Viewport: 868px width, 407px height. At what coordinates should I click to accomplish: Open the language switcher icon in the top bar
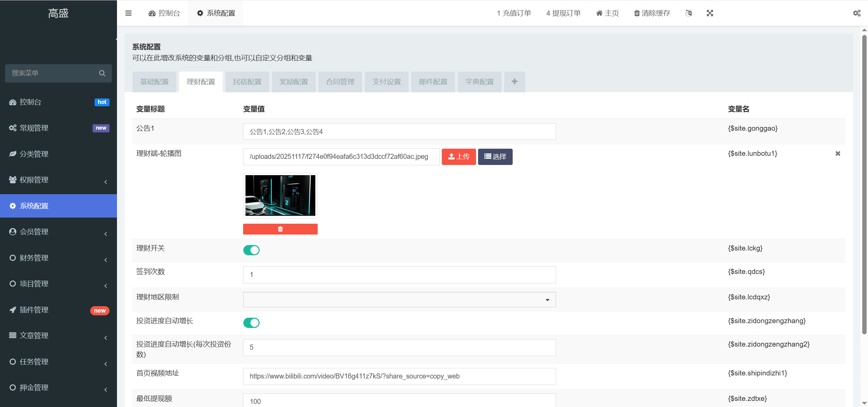tap(688, 13)
